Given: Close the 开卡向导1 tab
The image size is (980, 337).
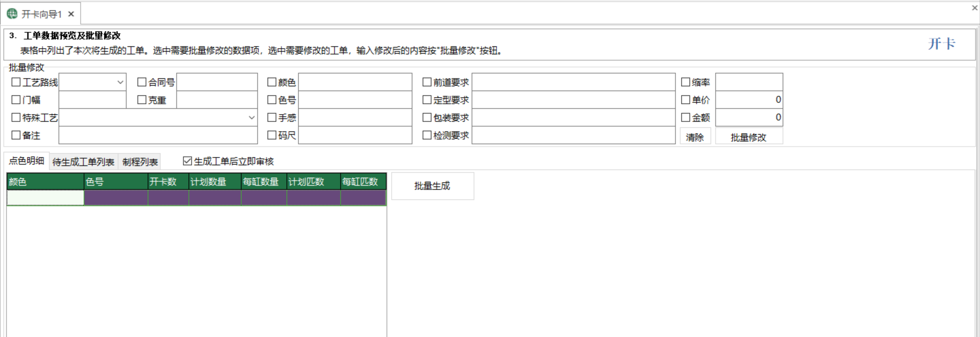Looking at the screenshot, I should [x=71, y=14].
